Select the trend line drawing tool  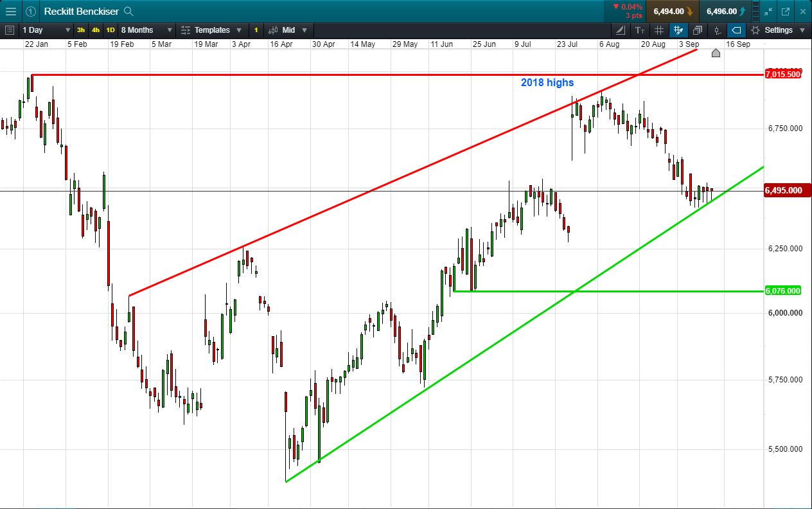click(x=620, y=30)
